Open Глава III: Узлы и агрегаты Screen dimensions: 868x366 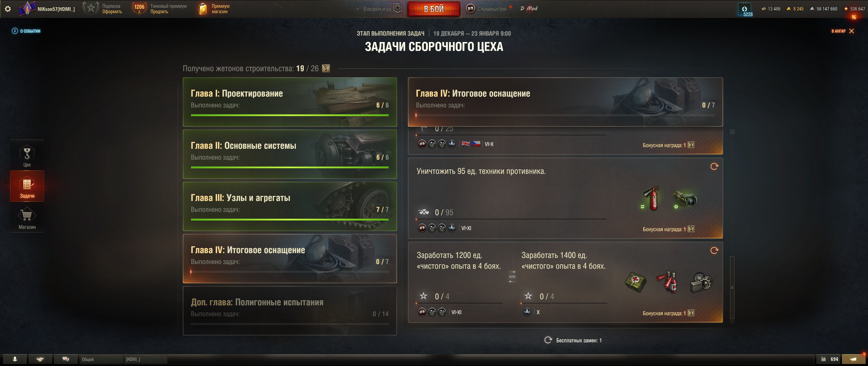[x=290, y=206]
